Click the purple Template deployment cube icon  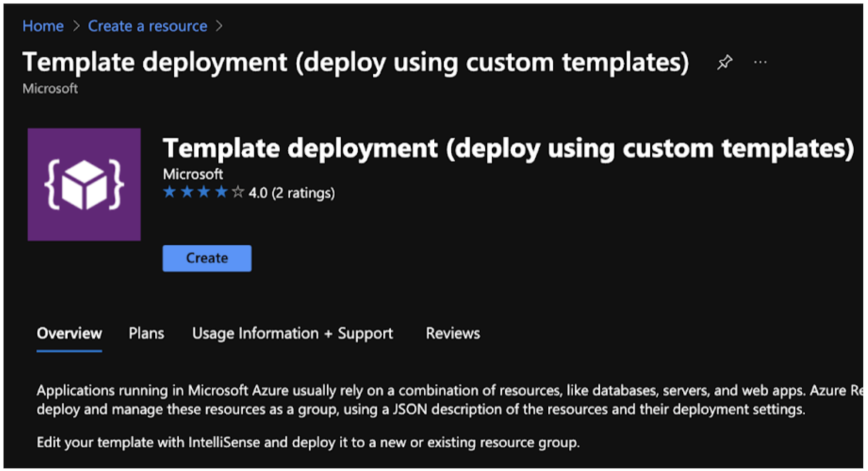[84, 185]
